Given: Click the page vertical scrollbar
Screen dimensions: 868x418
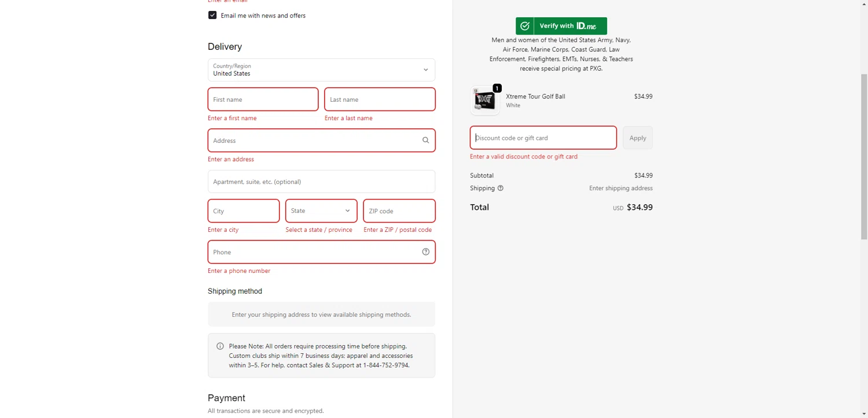Looking at the screenshot, I should tap(864, 156).
